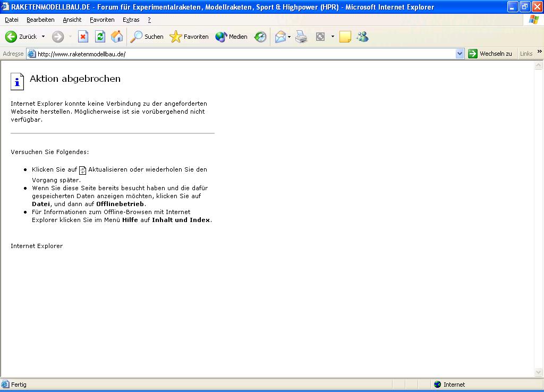Click the gray edit icon with diagonal arrow
This screenshot has width=544, height=392.
320,37
